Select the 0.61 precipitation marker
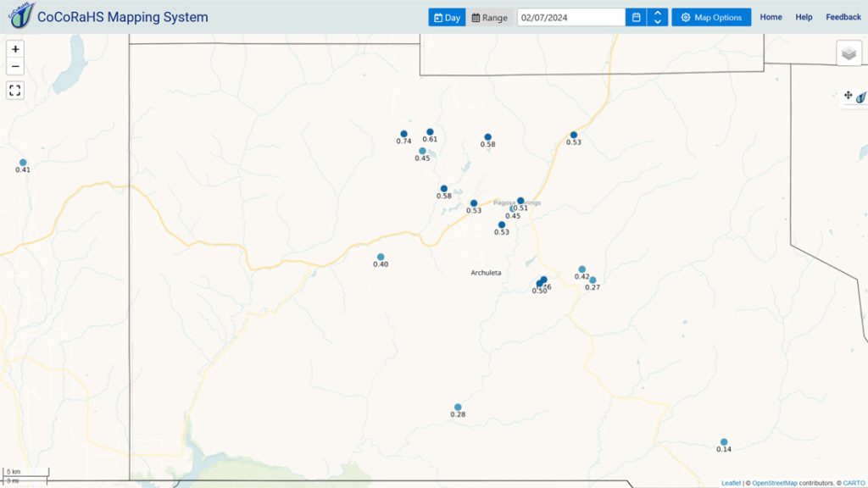Image resolution: width=868 pixels, height=488 pixels. point(430,132)
